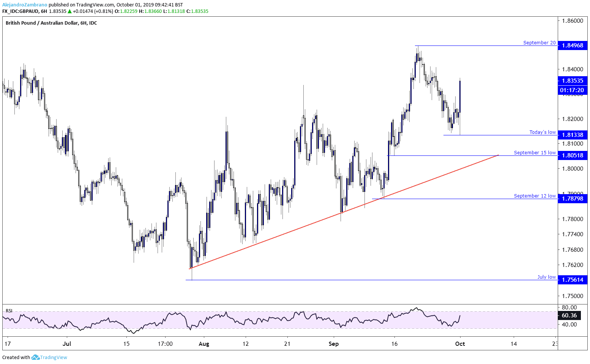Click the current price tag 1.83535

point(573,81)
